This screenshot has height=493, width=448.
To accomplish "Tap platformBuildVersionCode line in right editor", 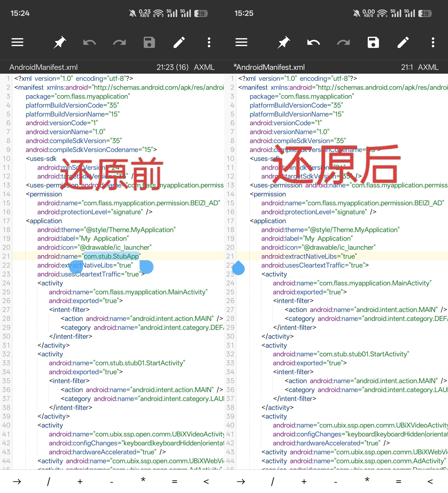I will pyautogui.click(x=296, y=105).
